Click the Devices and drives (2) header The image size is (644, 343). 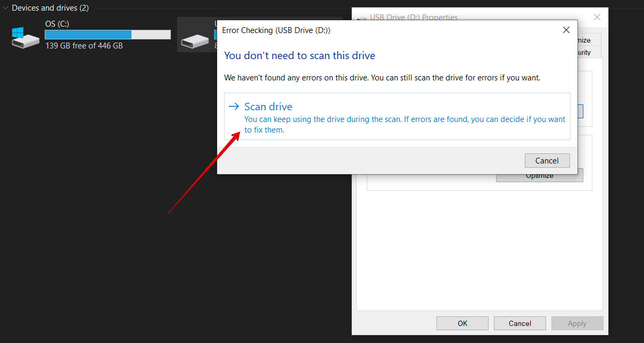point(50,8)
